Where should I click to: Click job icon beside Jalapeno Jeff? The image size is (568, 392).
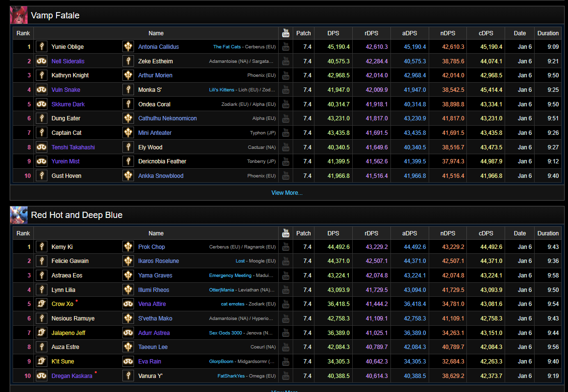[x=42, y=333]
